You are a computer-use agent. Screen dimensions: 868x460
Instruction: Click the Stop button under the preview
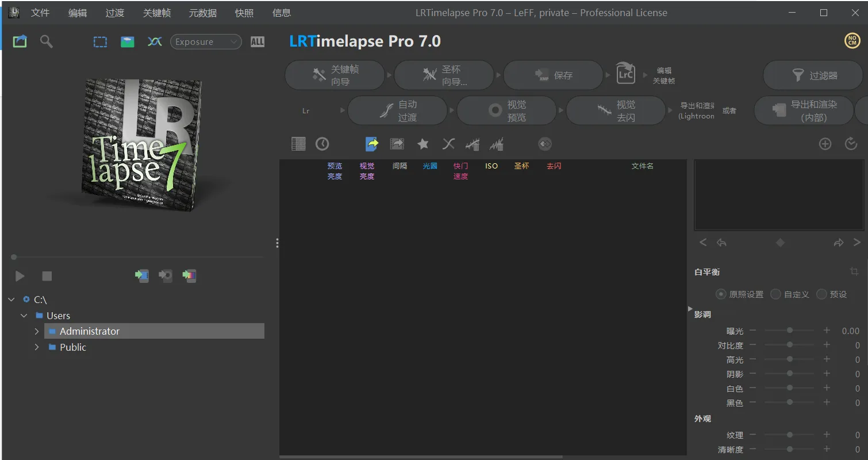47,276
